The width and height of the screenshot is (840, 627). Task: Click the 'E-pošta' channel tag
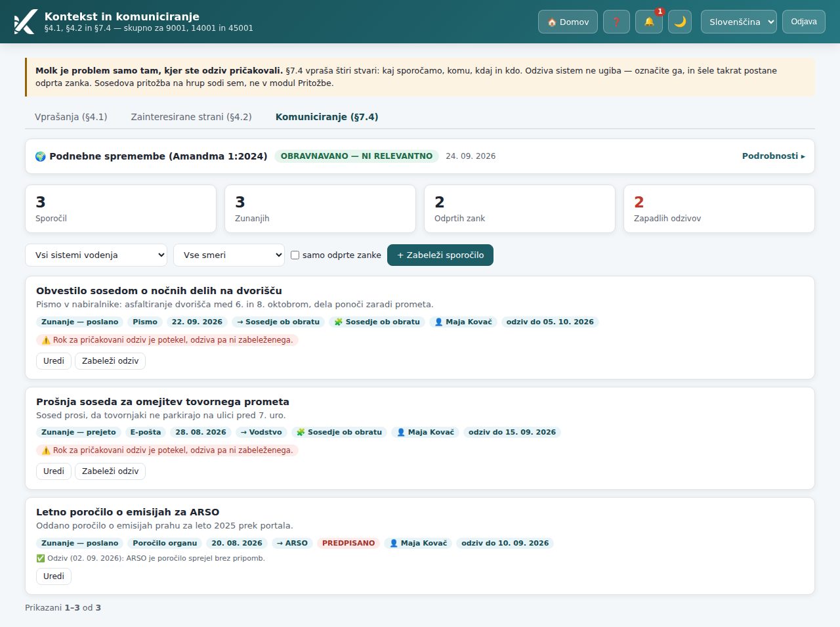pos(146,432)
